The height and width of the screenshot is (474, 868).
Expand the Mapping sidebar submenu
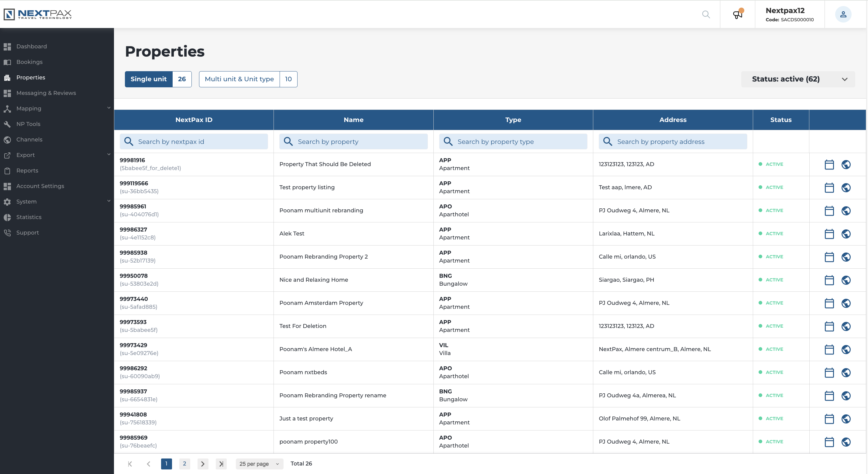pyautogui.click(x=109, y=108)
